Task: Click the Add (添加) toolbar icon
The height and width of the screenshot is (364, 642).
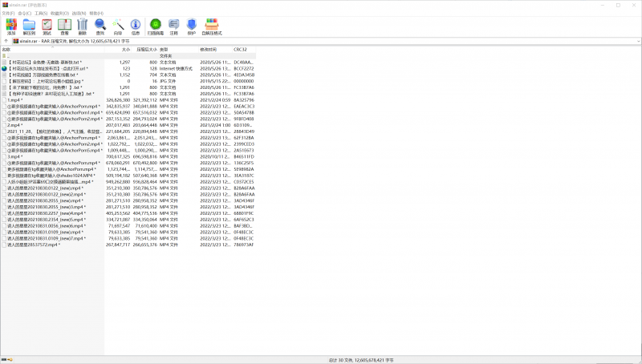Action: tap(11, 26)
